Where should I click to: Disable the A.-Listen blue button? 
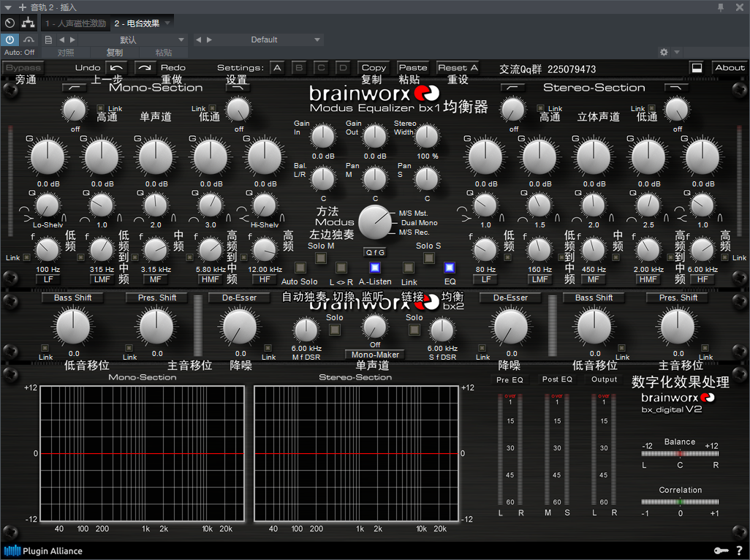coord(375,268)
